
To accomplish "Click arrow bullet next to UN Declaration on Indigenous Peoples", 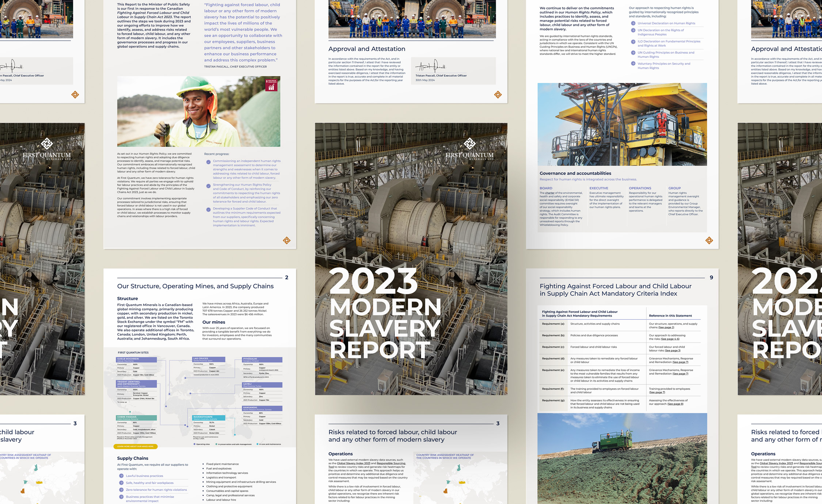I will tap(633, 30).
